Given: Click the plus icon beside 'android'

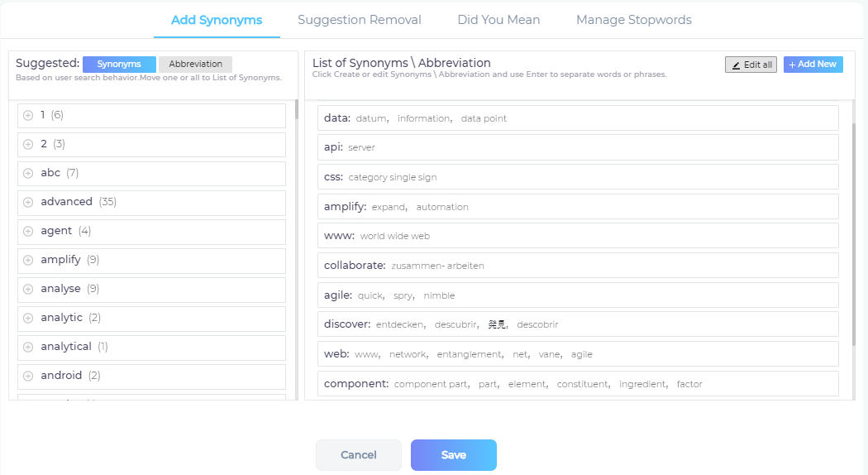Looking at the screenshot, I should [x=28, y=376].
